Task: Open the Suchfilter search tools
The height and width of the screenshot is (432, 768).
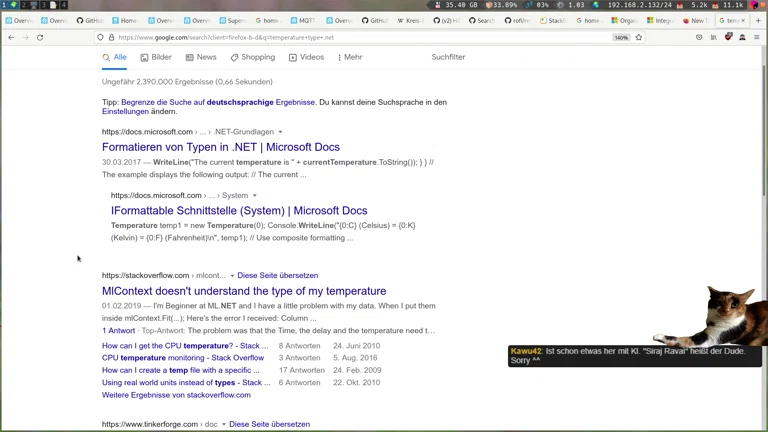Action: click(x=448, y=57)
